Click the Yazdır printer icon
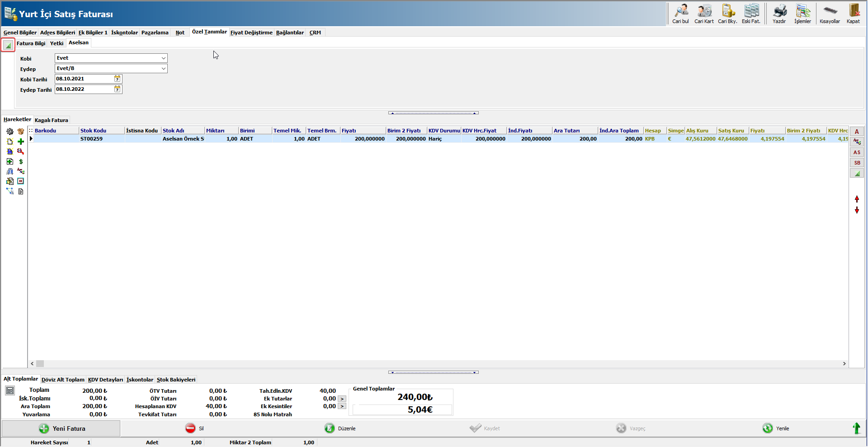 [779, 11]
